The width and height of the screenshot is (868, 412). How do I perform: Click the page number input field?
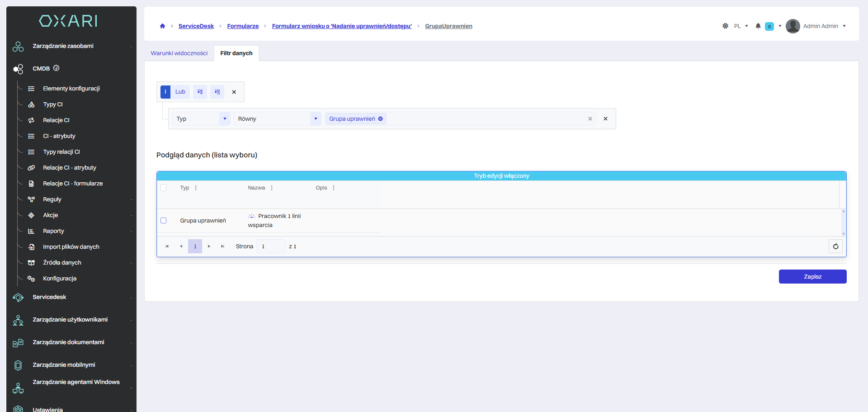tap(270, 246)
